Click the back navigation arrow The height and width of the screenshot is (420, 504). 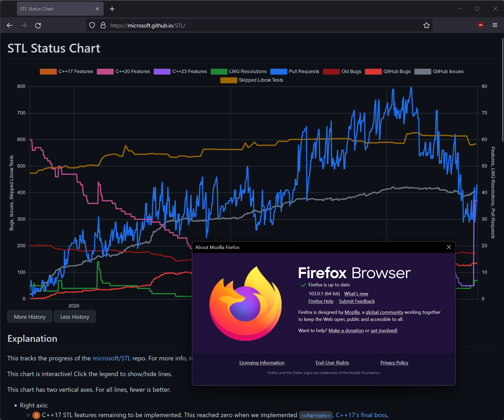[10, 25]
